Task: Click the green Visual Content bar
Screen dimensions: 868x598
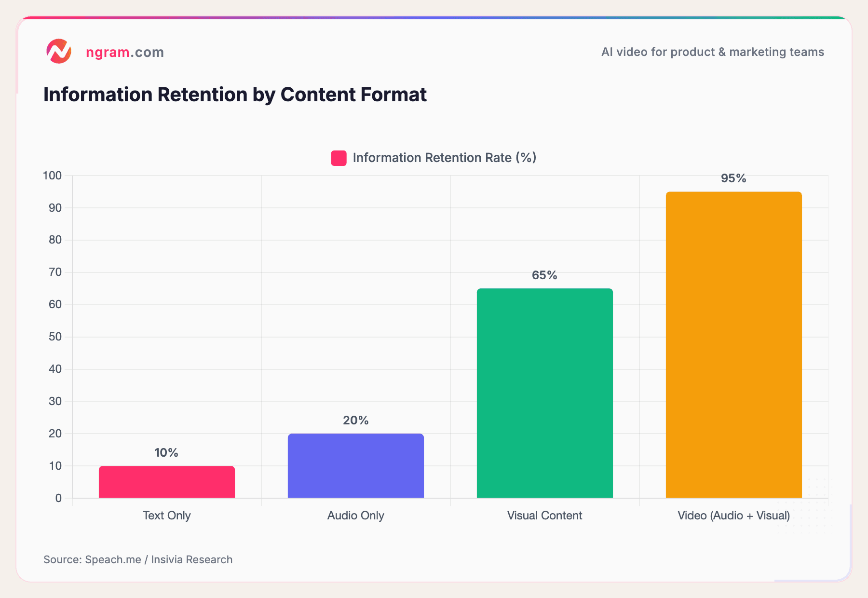Action: [544, 393]
